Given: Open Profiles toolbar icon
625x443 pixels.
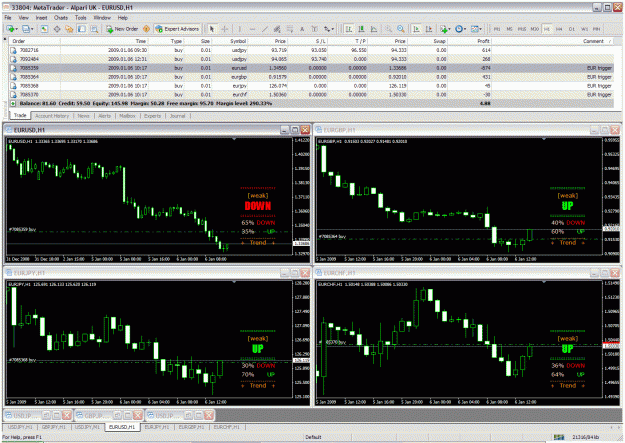Looking at the screenshot, I should click(26, 29).
